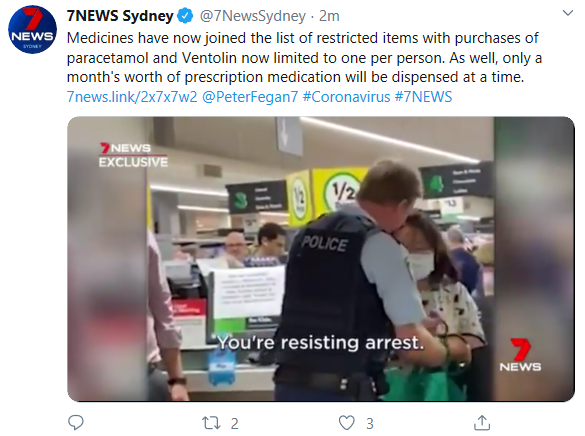
Task: Open the 7NEWS Sydney profile avatar
Action: [x=32, y=29]
